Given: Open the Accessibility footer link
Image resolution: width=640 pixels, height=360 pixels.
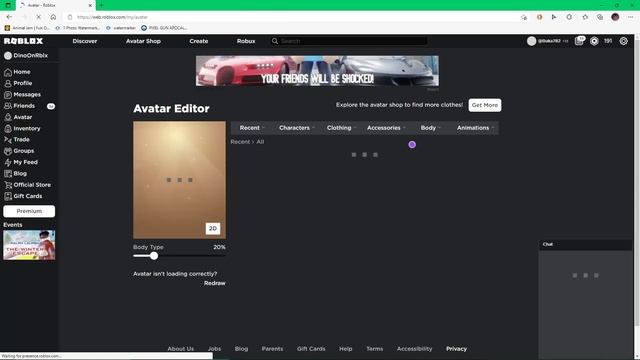Looking at the screenshot, I should pos(414,349).
